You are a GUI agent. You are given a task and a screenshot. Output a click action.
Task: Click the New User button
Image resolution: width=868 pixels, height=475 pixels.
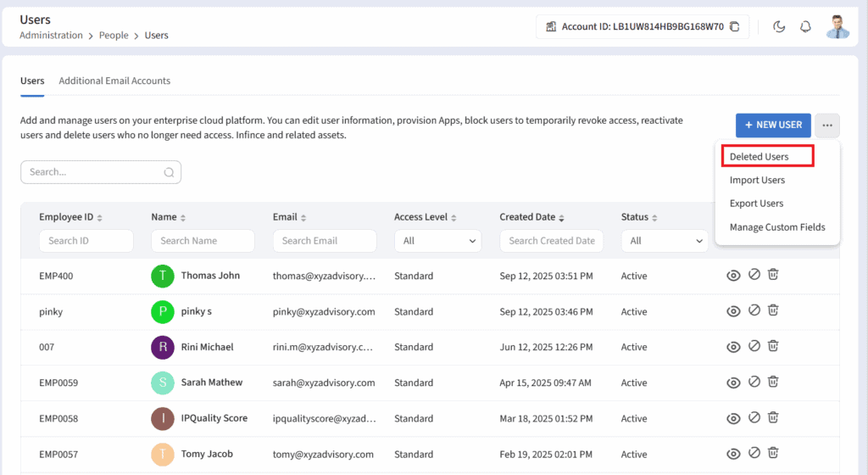773,125
